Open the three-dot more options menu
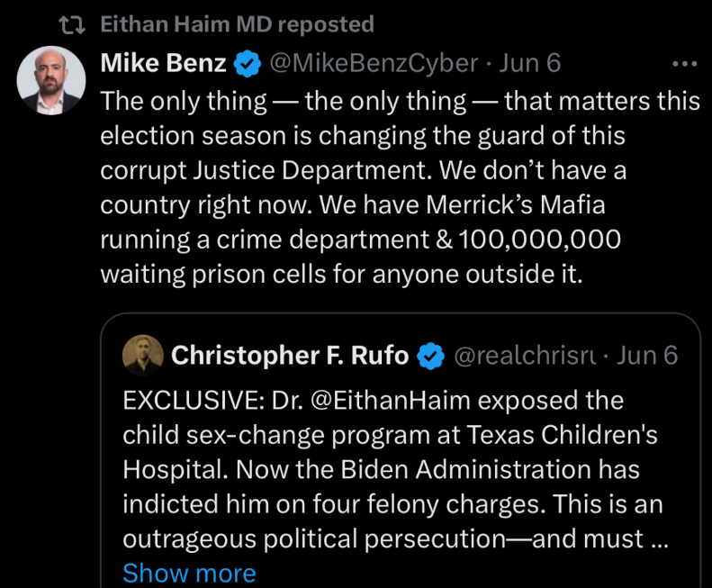Screen dimensions: 712x588 click(x=684, y=64)
